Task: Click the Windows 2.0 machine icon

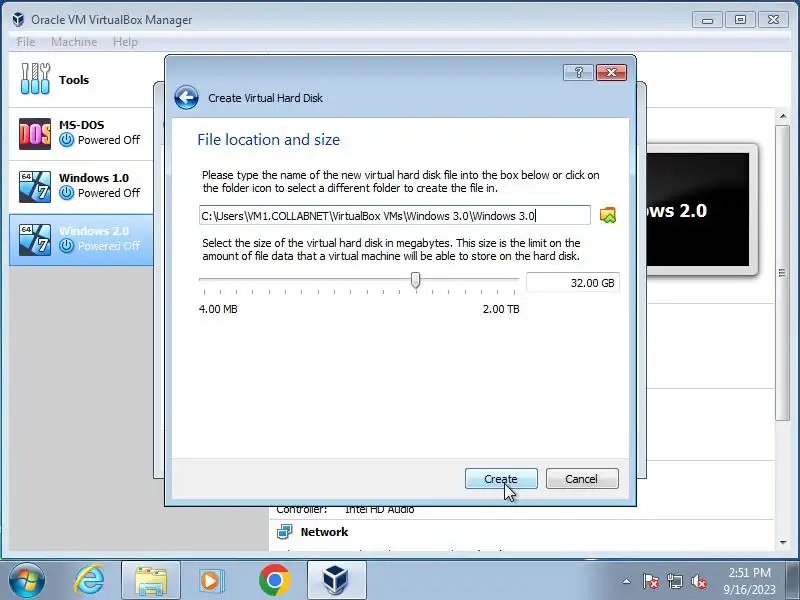Action: point(35,240)
